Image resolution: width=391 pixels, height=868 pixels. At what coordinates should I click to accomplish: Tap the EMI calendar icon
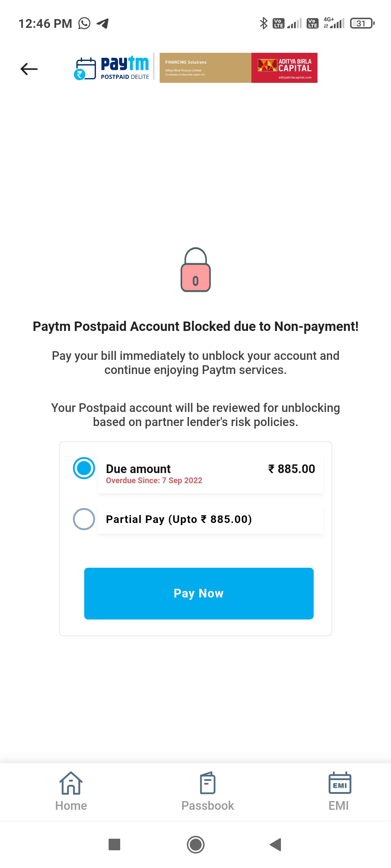[340, 783]
